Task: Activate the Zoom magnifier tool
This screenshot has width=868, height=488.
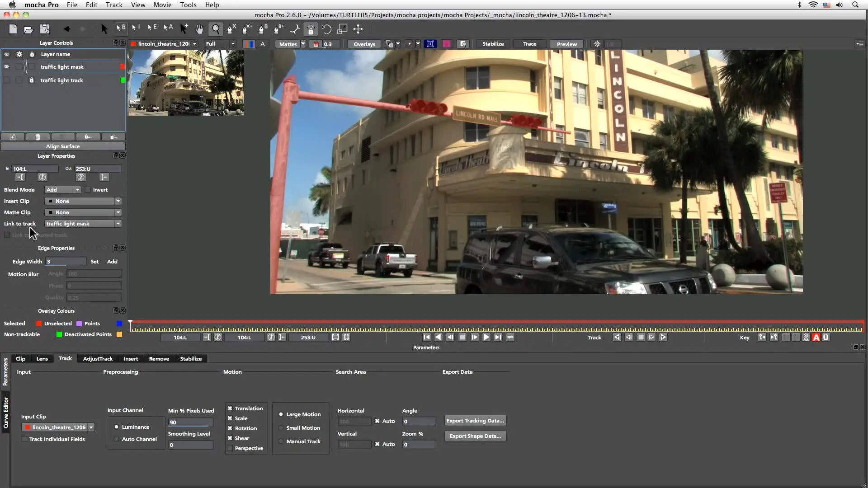Action: (216, 29)
